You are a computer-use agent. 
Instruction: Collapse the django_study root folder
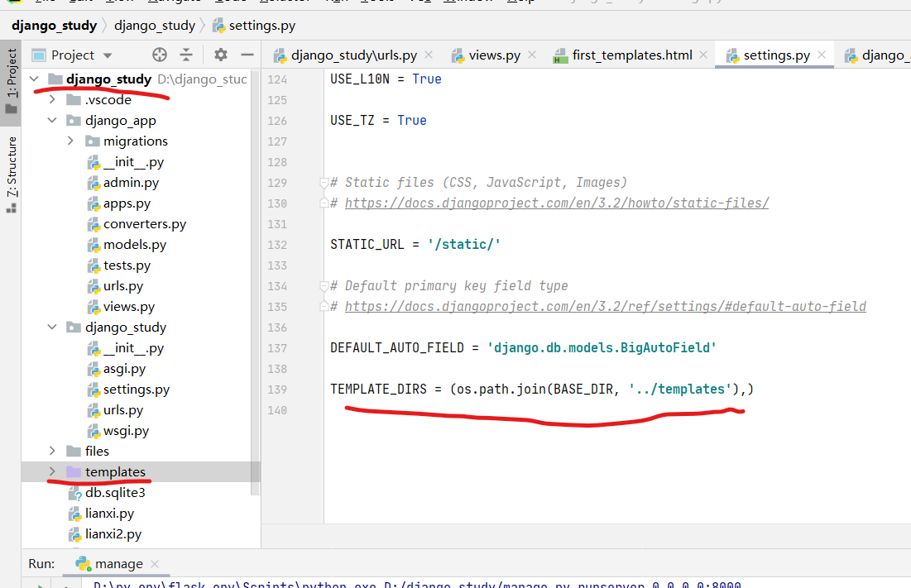coord(34,79)
